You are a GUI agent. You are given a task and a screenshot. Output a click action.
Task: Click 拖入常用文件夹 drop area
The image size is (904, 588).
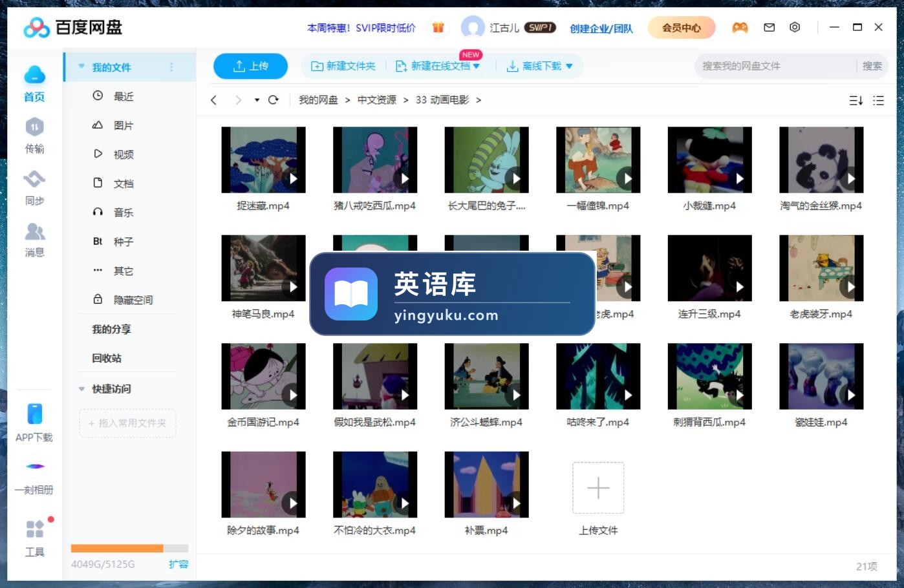127,423
